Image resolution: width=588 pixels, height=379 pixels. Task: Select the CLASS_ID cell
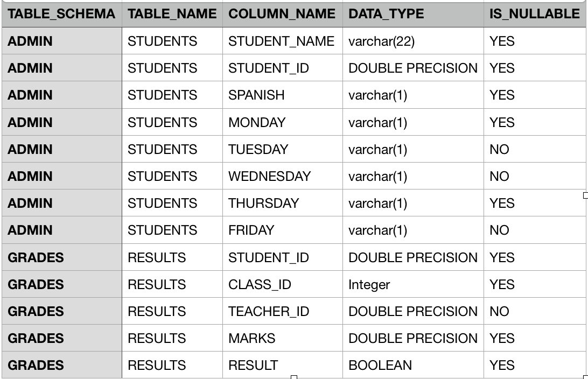pyautogui.click(x=260, y=284)
